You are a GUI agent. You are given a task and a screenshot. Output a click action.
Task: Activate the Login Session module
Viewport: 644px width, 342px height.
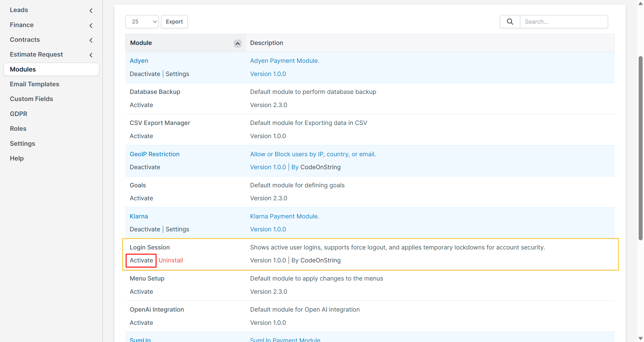click(x=141, y=260)
